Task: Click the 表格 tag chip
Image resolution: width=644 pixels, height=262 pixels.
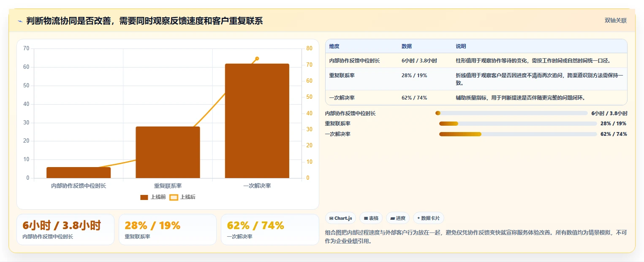Action: 371,218
